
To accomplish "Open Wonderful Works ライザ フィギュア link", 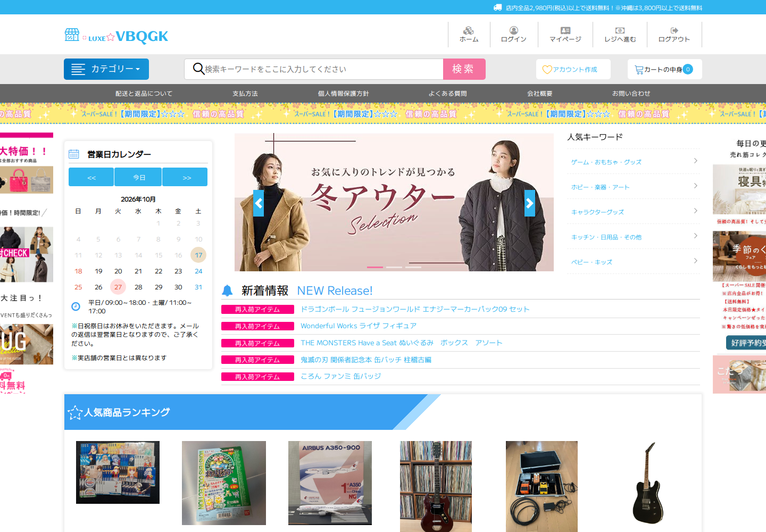I will 359,326.
